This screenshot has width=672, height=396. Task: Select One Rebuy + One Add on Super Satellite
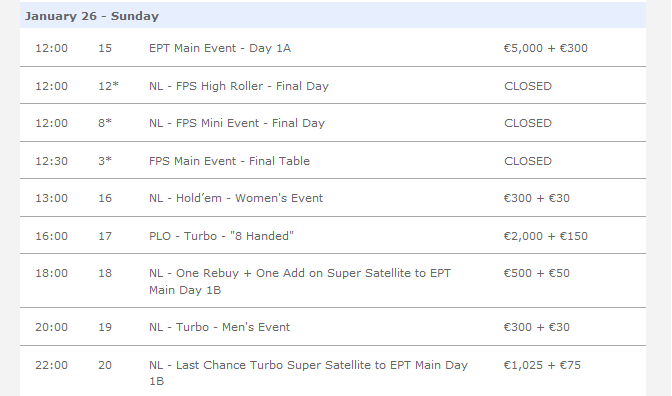300,281
